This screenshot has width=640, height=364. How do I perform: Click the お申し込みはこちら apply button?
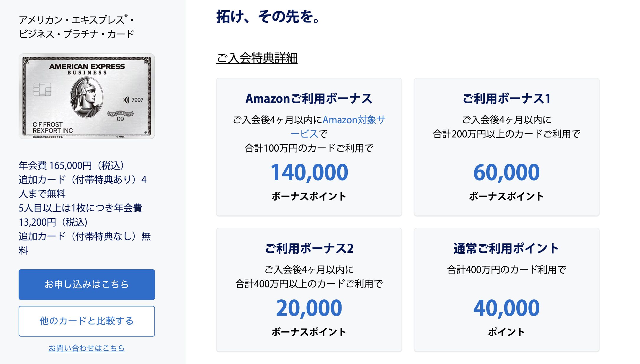(x=87, y=284)
